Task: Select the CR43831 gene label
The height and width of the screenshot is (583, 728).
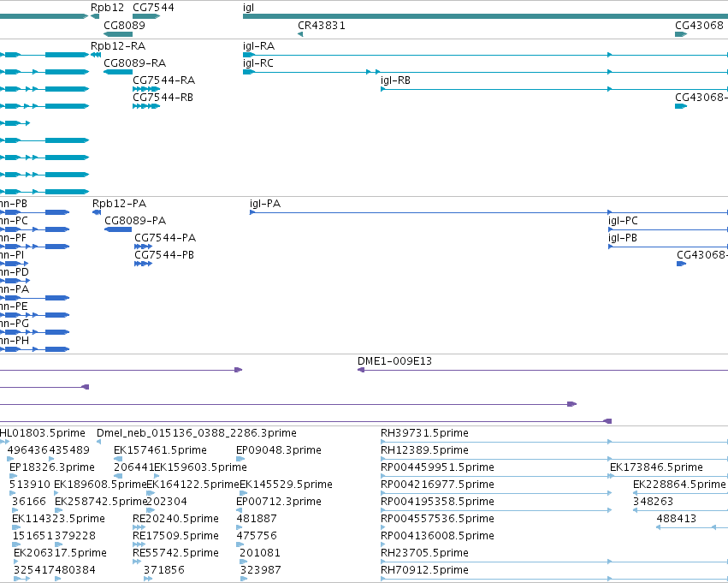Action: [x=322, y=26]
